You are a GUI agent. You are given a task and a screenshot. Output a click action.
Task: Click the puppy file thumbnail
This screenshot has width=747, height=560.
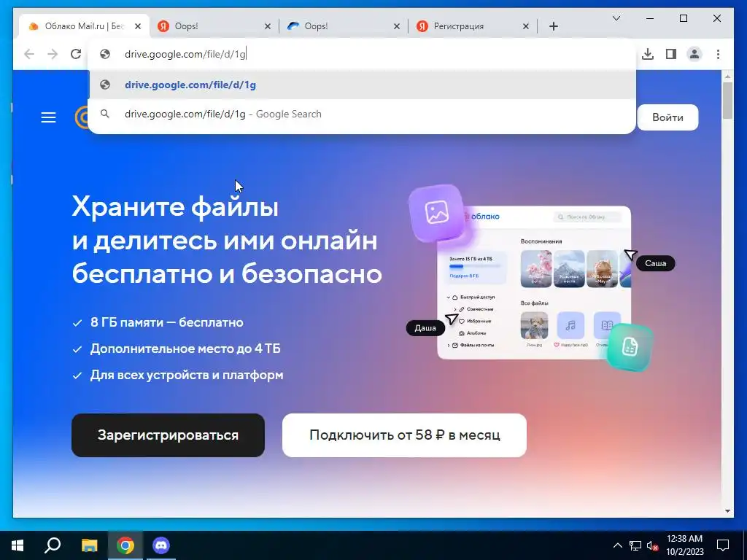535,326
